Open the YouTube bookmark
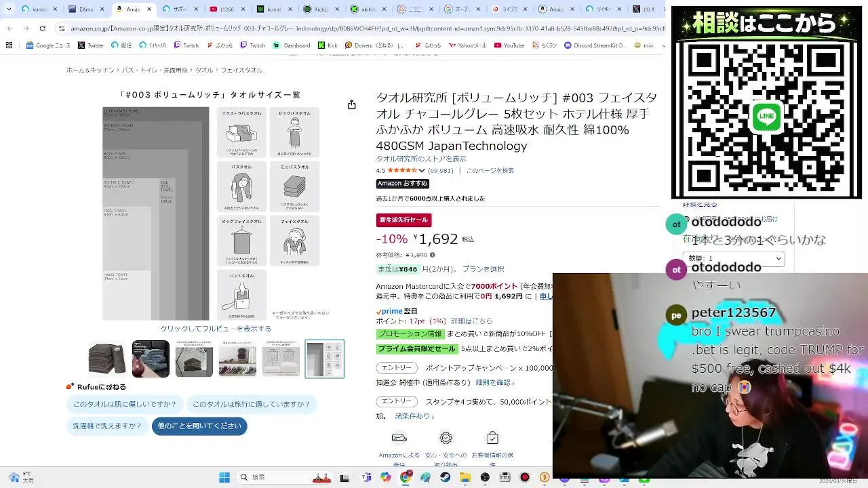 509,45
